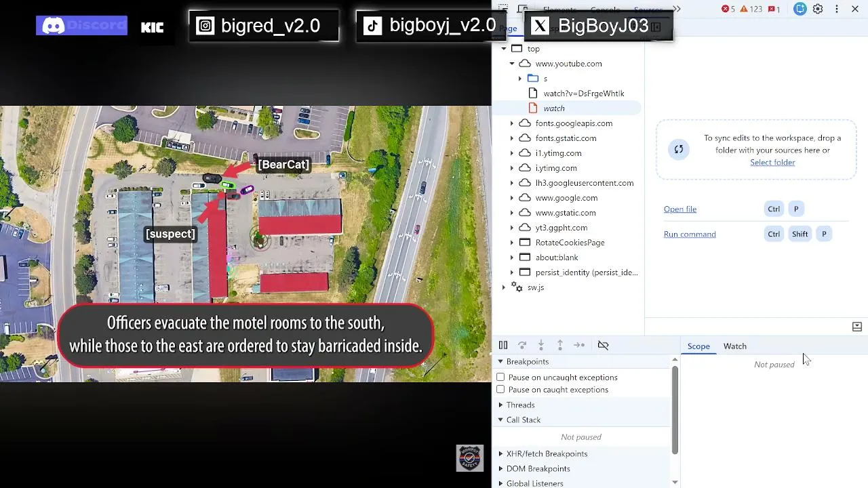Click the sync workspace circular arrows icon
The width and height of the screenshot is (868, 488).
679,150
